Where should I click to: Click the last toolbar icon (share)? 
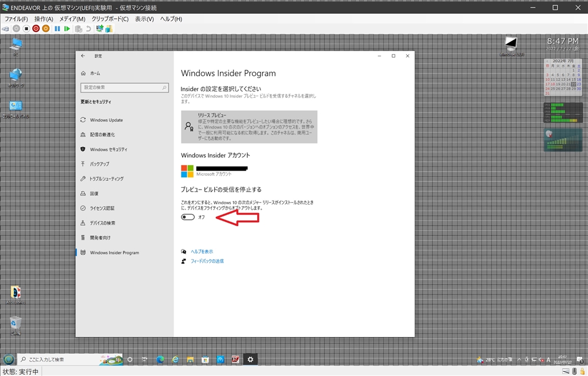click(109, 29)
